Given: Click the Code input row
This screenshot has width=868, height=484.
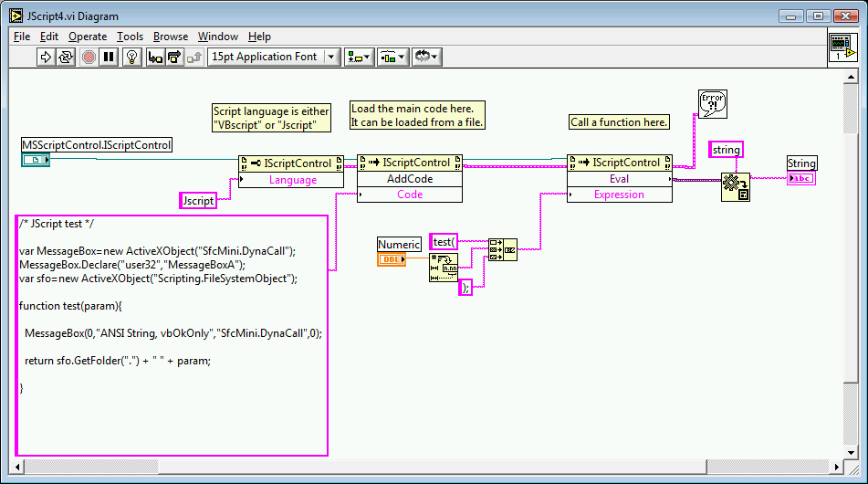Looking at the screenshot, I should (x=410, y=195).
